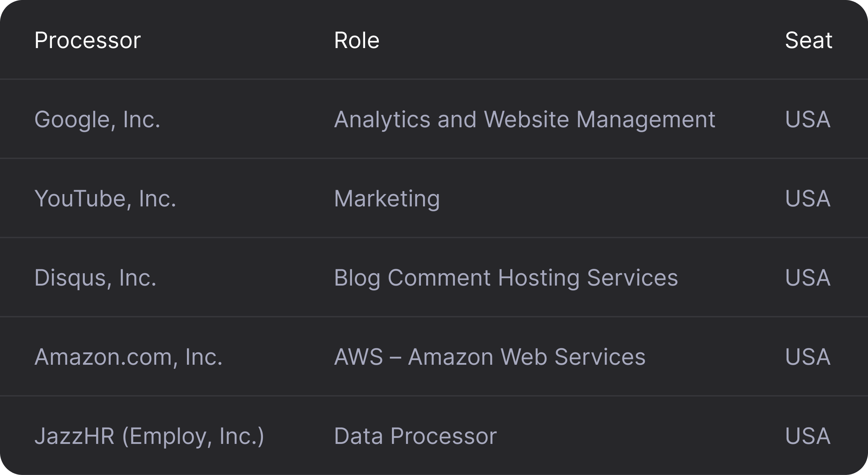Click Analytics and Website Management role text
The height and width of the screenshot is (475, 868).
tap(525, 119)
